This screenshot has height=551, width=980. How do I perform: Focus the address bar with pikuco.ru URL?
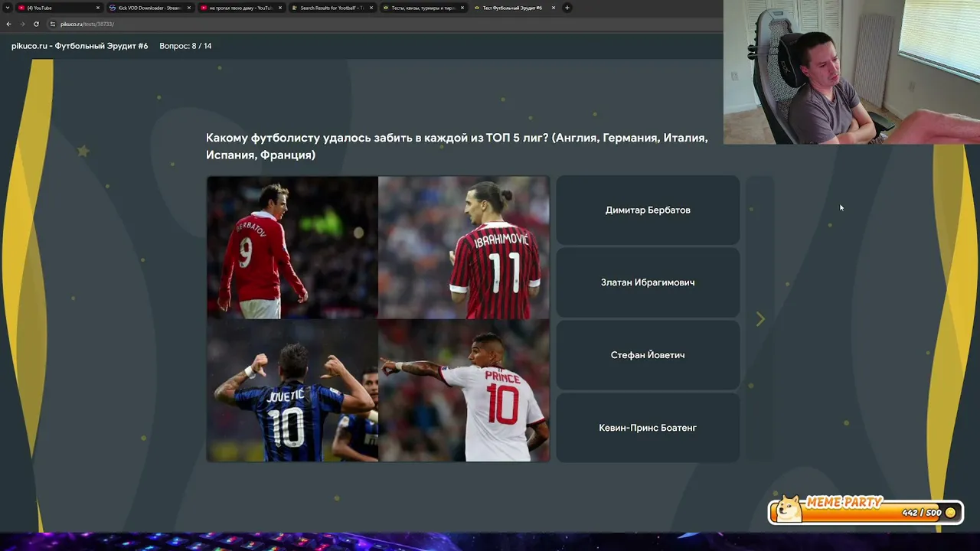point(383,24)
